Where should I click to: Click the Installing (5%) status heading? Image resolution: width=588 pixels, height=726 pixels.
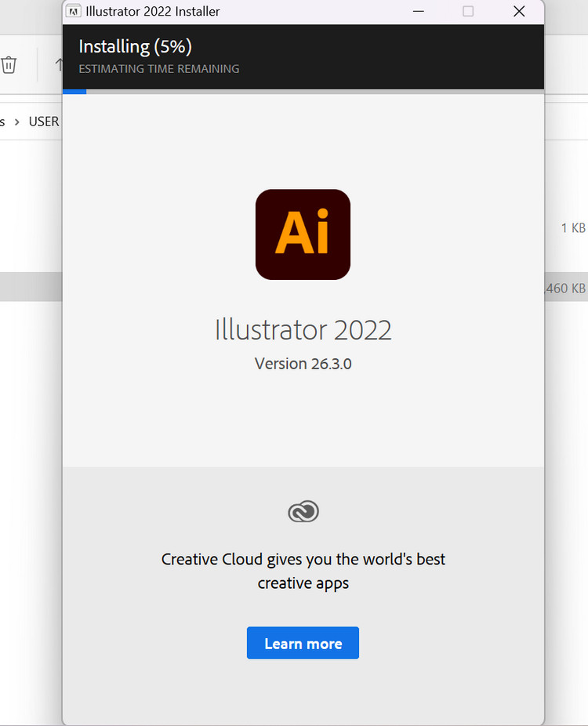click(x=135, y=46)
